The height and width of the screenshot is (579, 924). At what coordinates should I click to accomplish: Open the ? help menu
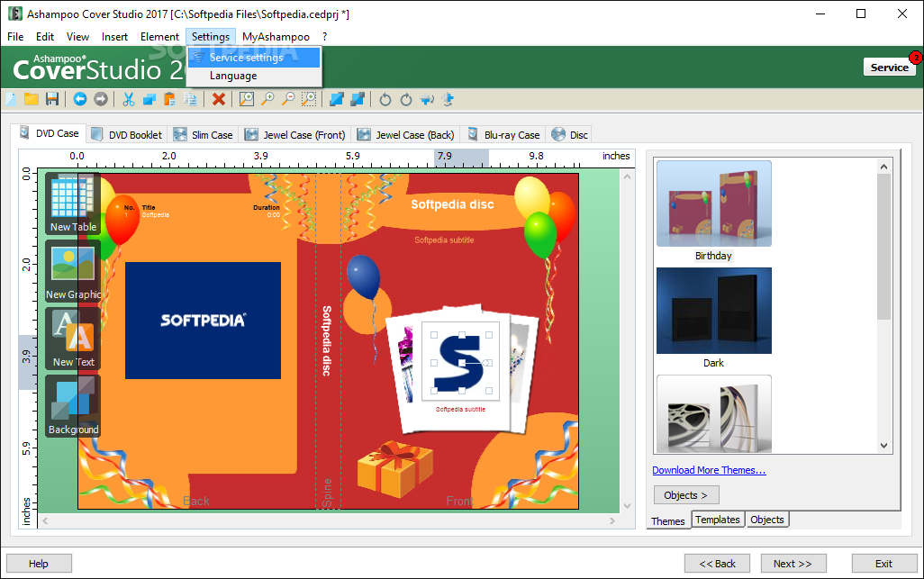pyautogui.click(x=324, y=37)
